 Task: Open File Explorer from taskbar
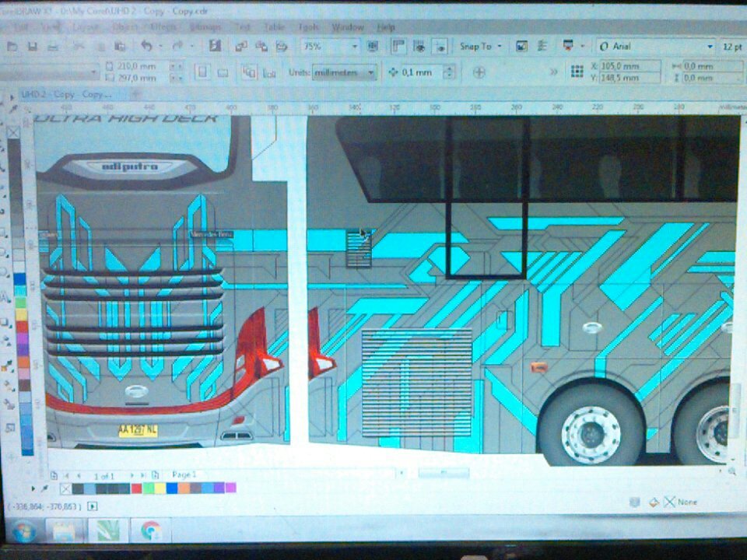[x=65, y=530]
